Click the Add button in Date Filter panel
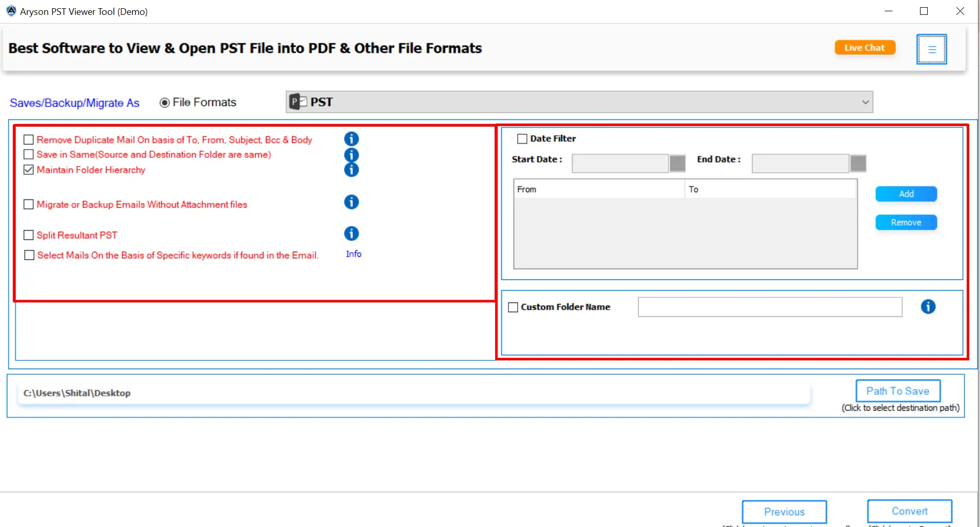The width and height of the screenshot is (980, 527). tap(906, 194)
